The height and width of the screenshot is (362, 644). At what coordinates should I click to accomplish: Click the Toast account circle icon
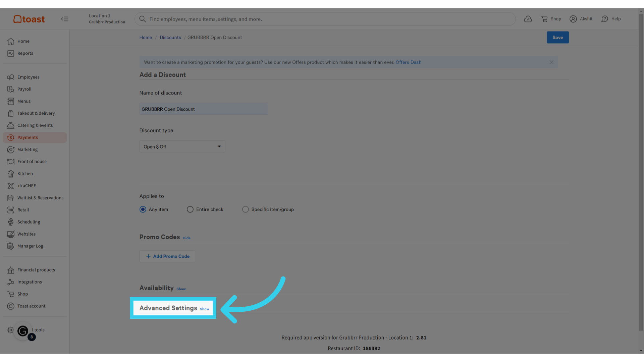[11, 306]
